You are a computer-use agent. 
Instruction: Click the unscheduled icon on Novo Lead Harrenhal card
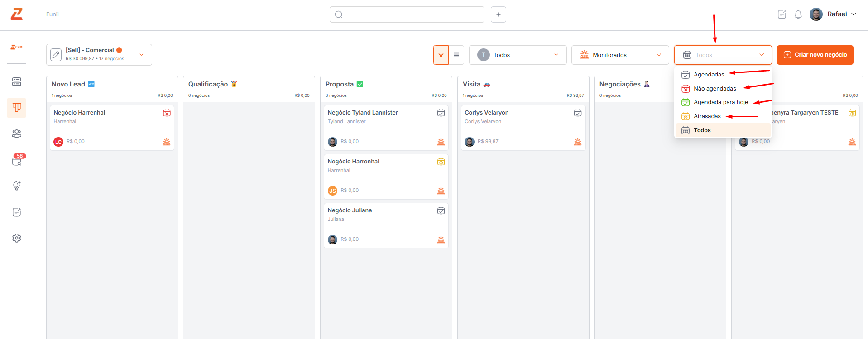click(167, 113)
